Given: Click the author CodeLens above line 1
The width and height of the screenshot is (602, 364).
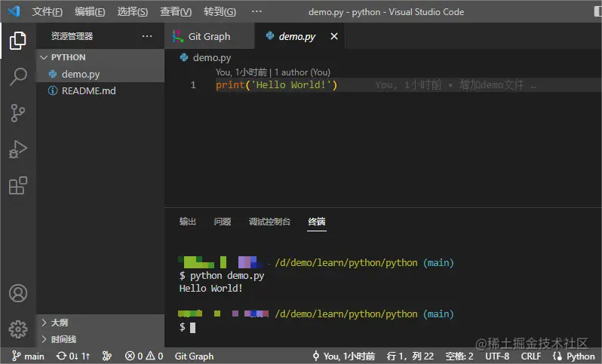Looking at the screenshot, I should coord(272,72).
